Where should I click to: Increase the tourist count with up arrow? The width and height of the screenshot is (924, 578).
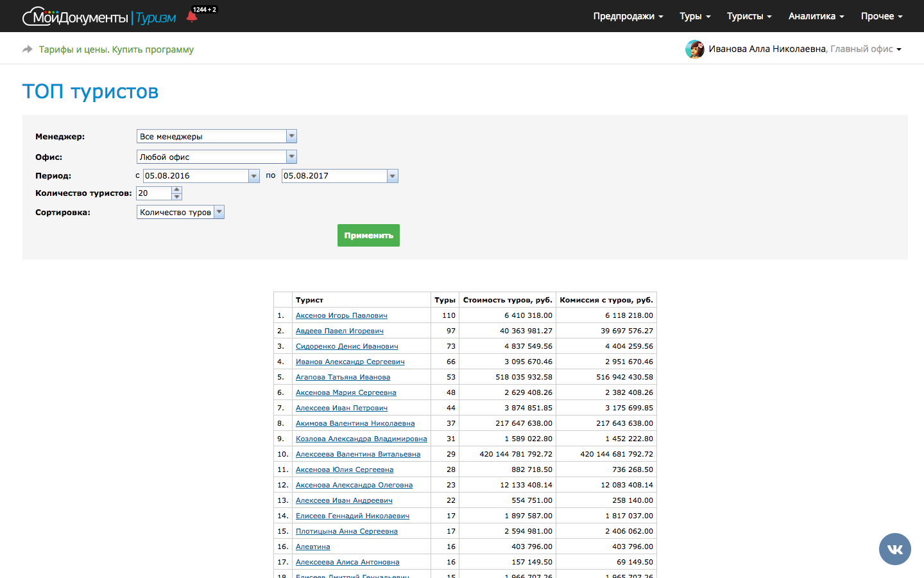(177, 189)
